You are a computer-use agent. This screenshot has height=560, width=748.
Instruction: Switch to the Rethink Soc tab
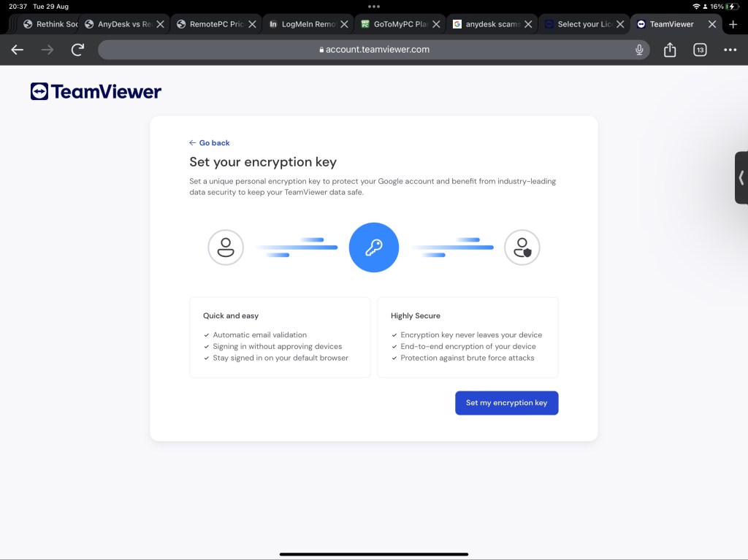[50, 24]
